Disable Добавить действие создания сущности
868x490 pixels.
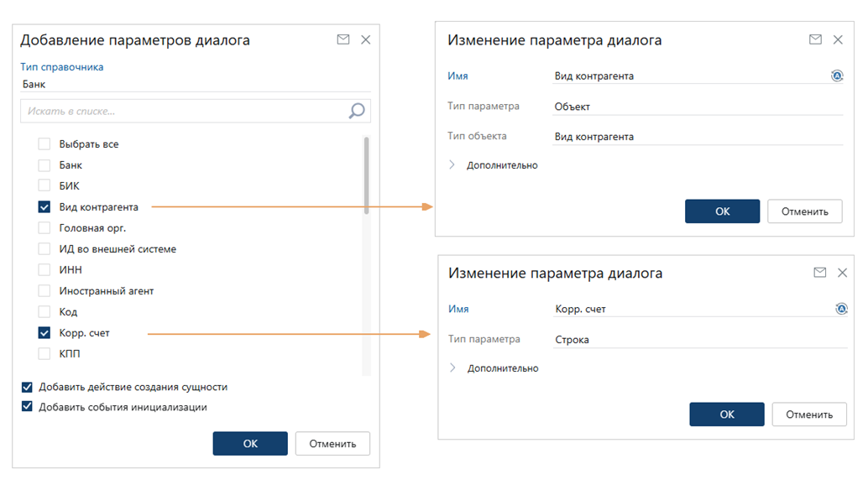tap(28, 387)
